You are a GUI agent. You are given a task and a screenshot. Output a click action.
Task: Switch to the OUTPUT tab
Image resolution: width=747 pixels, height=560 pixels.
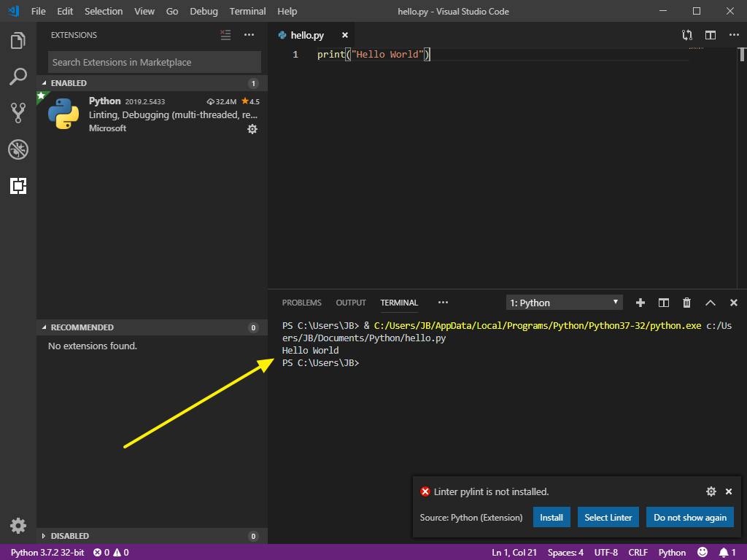tap(350, 302)
